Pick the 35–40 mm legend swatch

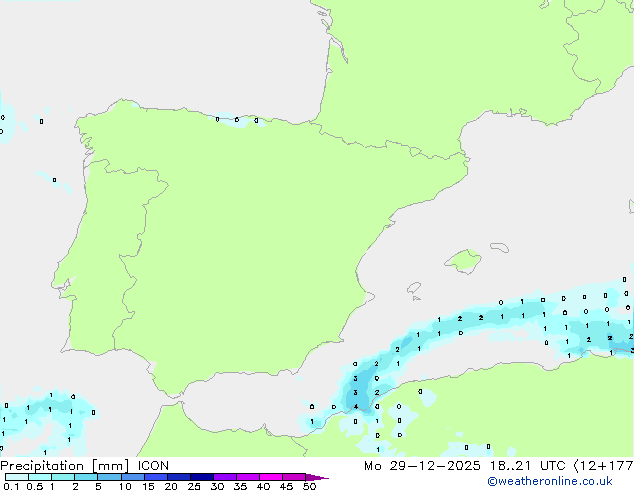tap(248, 477)
